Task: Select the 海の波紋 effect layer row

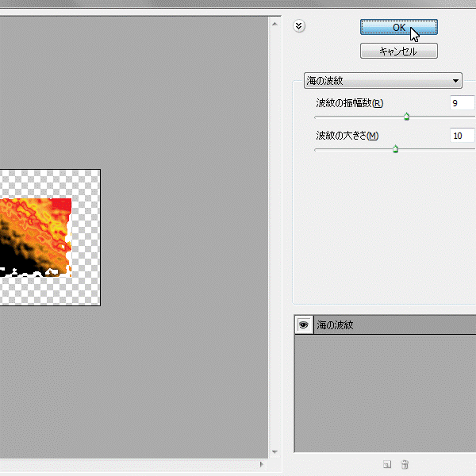Action: point(394,324)
